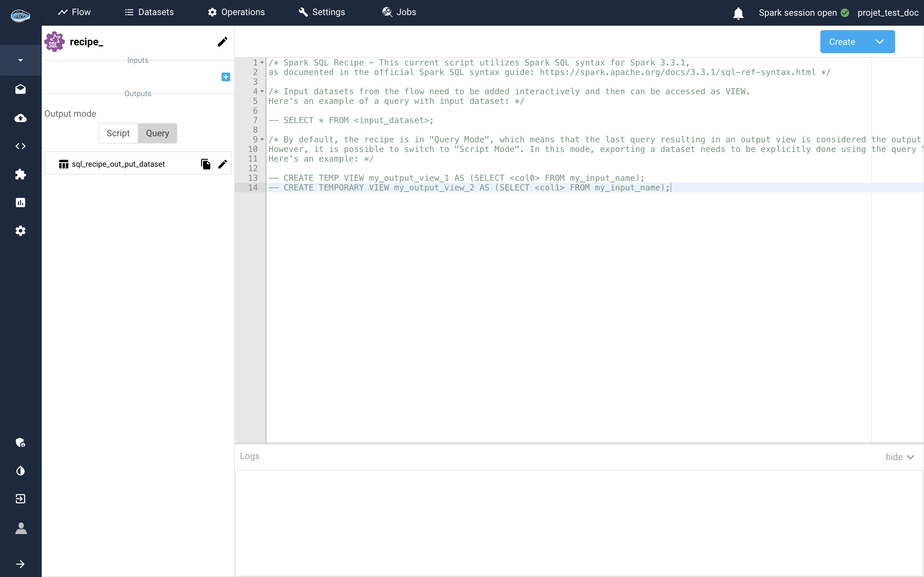Open the cloud upload sidebar icon

21,118
